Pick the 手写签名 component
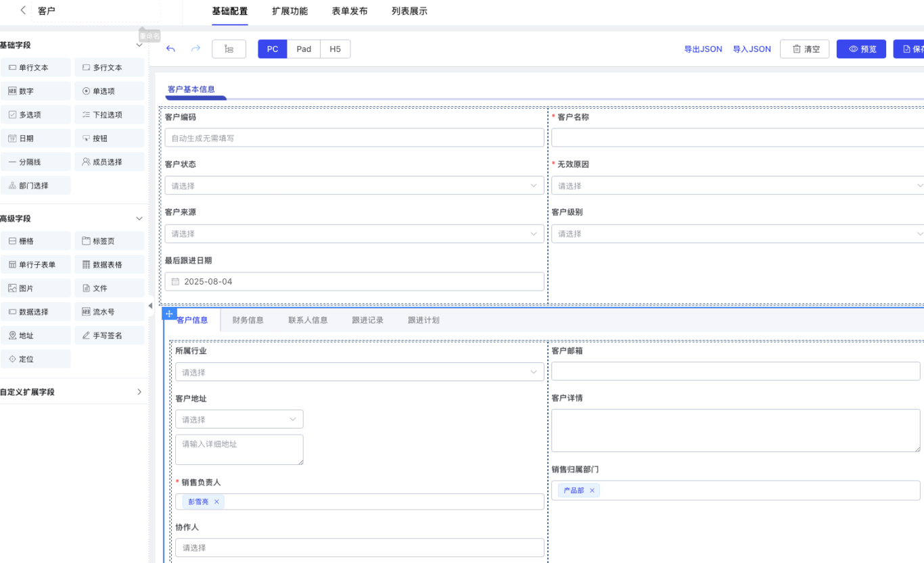 tap(110, 336)
